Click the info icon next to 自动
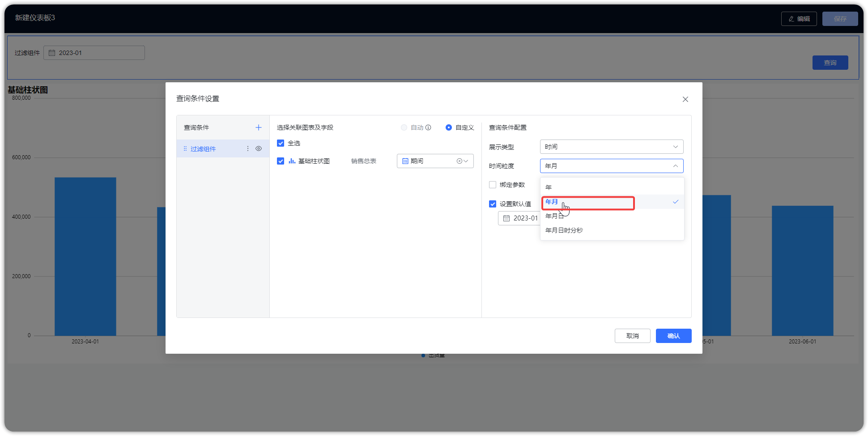 [x=428, y=127]
